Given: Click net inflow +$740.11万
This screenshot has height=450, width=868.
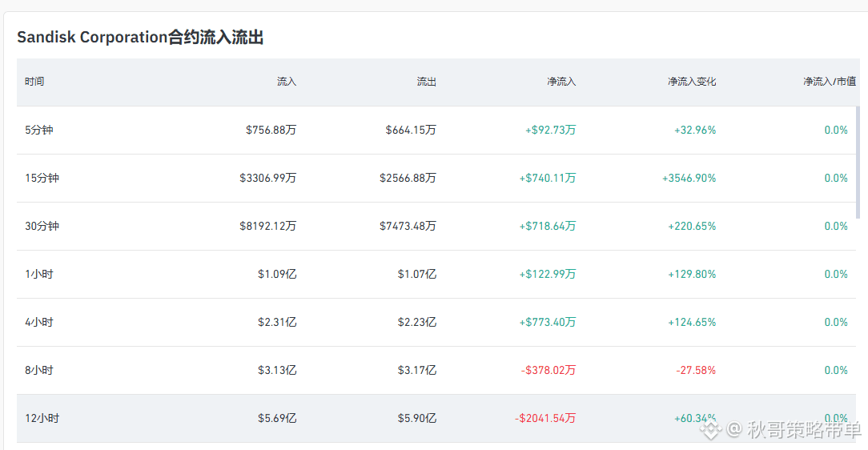Looking at the screenshot, I should pyautogui.click(x=548, y=179).
